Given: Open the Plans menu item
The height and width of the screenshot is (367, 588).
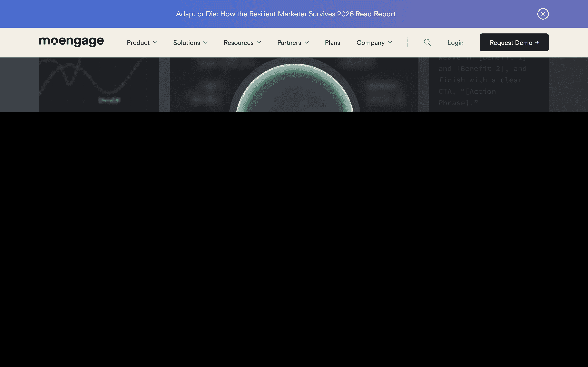Looking at the screenshot, I should coord(332,43).
